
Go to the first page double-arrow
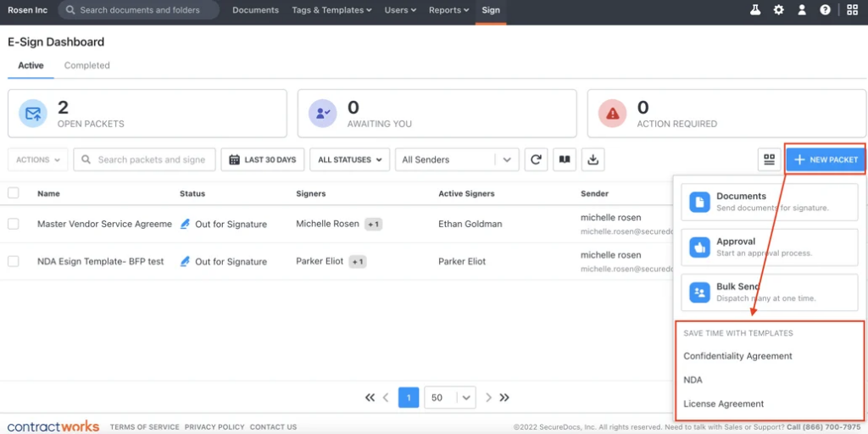(x=370, y=398)
